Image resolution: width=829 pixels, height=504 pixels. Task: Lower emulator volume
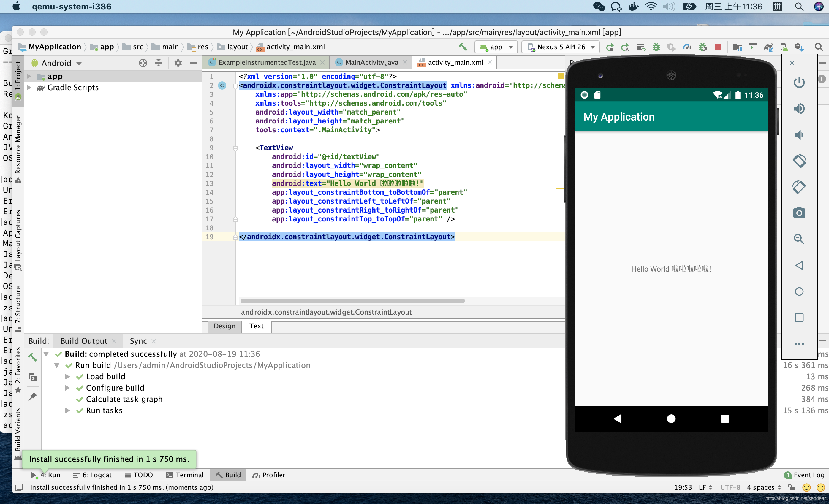click(x=799, y=135)
